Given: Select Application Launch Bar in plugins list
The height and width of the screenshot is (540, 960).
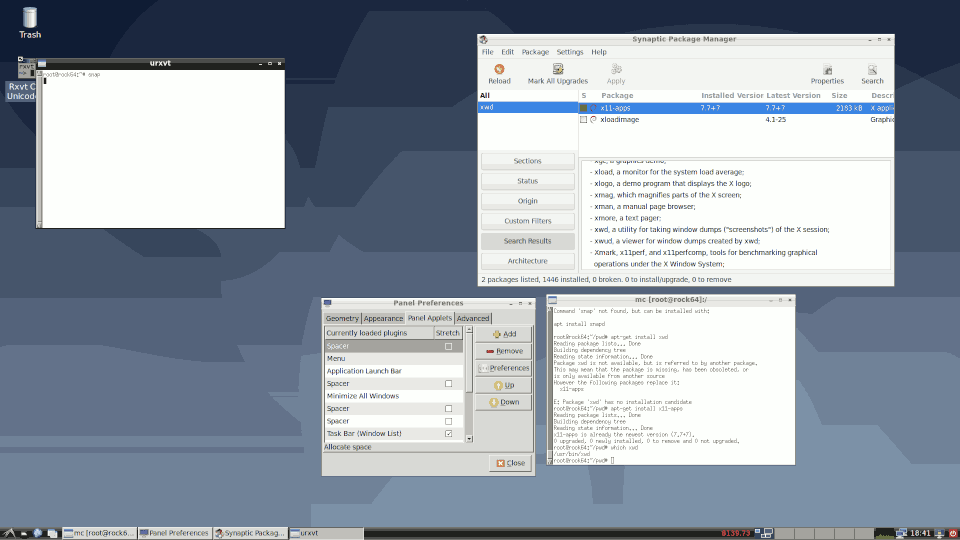Looking at the screenshot, I should [x=364, y=371].
